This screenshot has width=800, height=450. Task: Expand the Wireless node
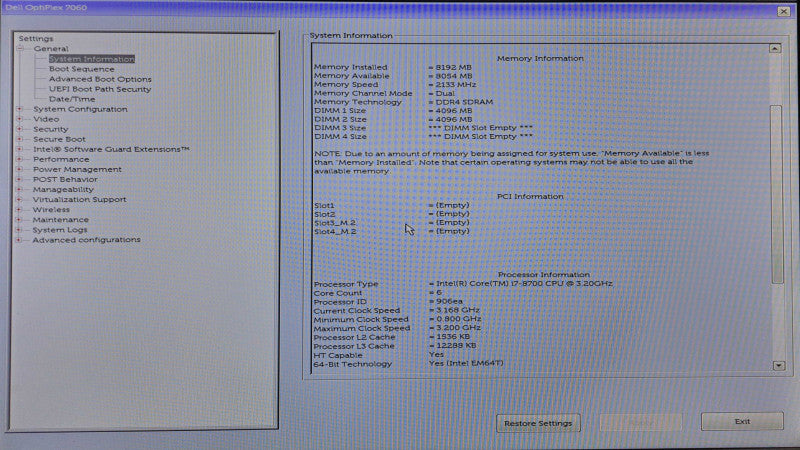coord(19,210)
